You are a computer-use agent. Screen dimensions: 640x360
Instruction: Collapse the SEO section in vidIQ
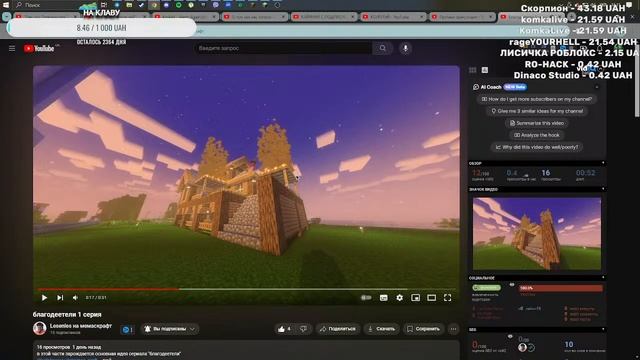click(603, 329)
